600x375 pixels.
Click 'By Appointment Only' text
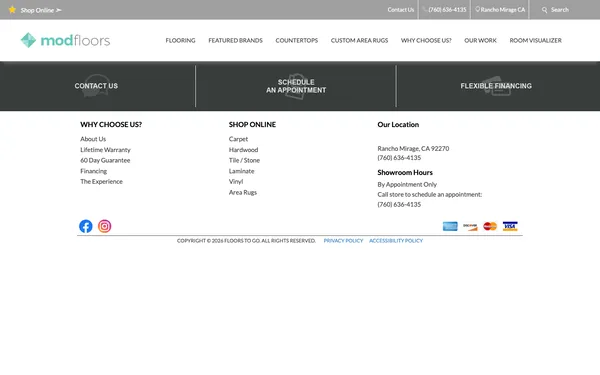(407, 184)
